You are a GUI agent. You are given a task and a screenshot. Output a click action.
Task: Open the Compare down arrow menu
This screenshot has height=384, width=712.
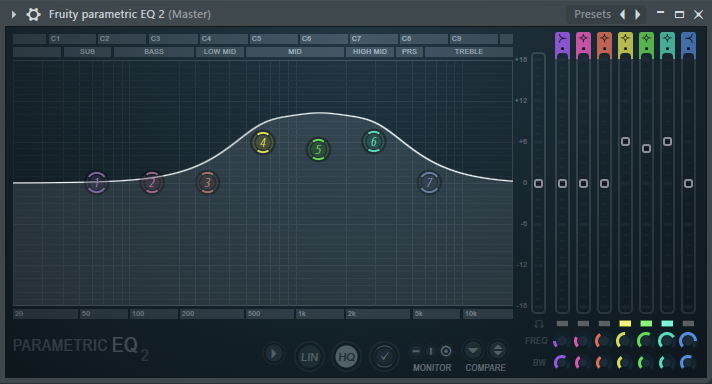pyautogui.click(x=473, y=351)
